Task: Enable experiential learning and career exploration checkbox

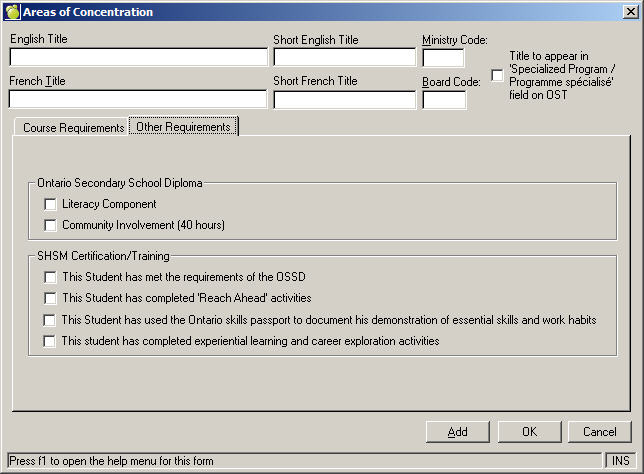Action: [x=51, y=342]
